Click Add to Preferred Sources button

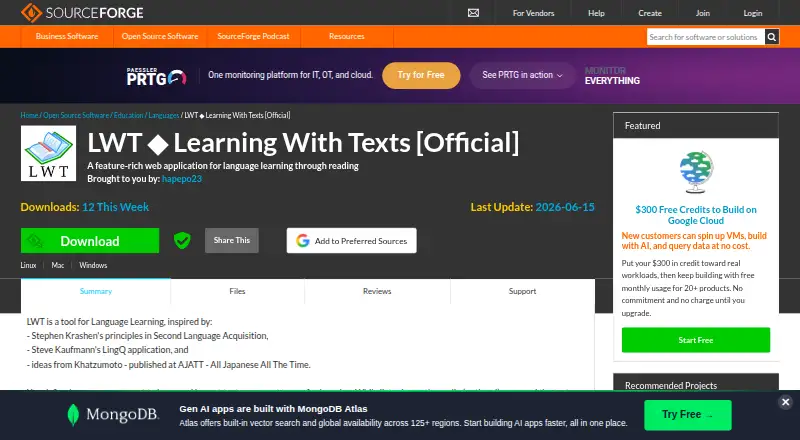(x=352, y=240)
